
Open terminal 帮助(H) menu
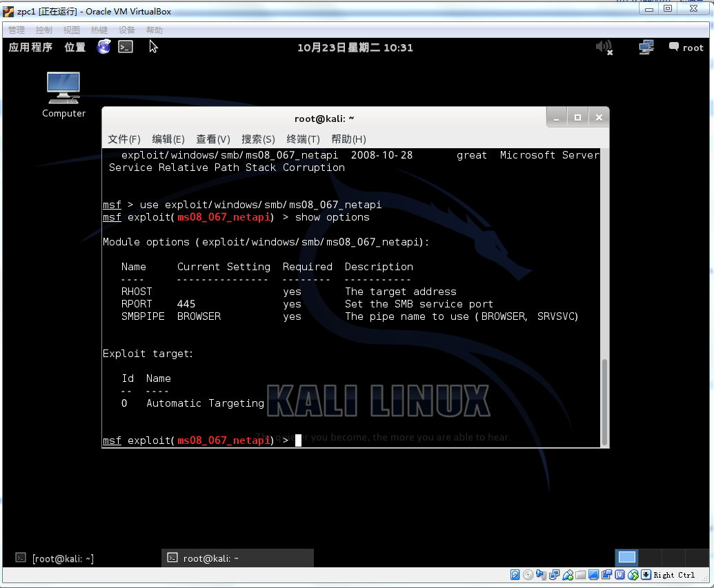point(348,139)
